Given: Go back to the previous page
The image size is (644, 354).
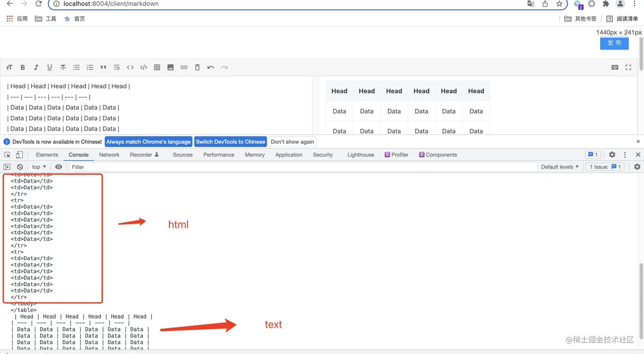Looking at the screenshot, I should [x=10, y=4].
